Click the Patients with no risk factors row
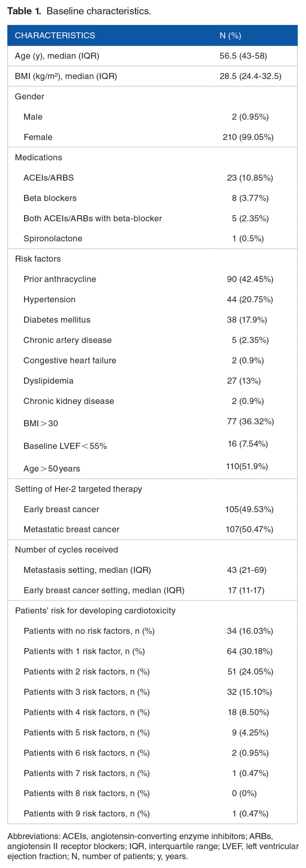This screenshot has height=868, width=306. [89, 631]
